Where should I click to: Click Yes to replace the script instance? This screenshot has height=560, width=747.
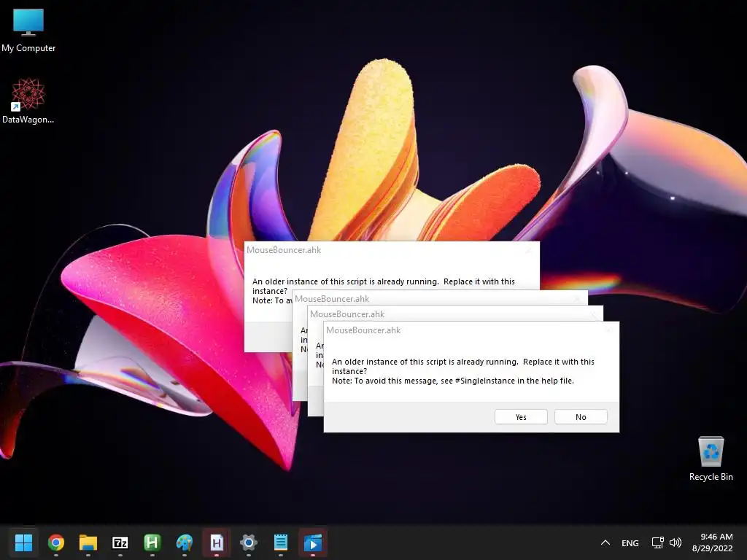[521, 416]
